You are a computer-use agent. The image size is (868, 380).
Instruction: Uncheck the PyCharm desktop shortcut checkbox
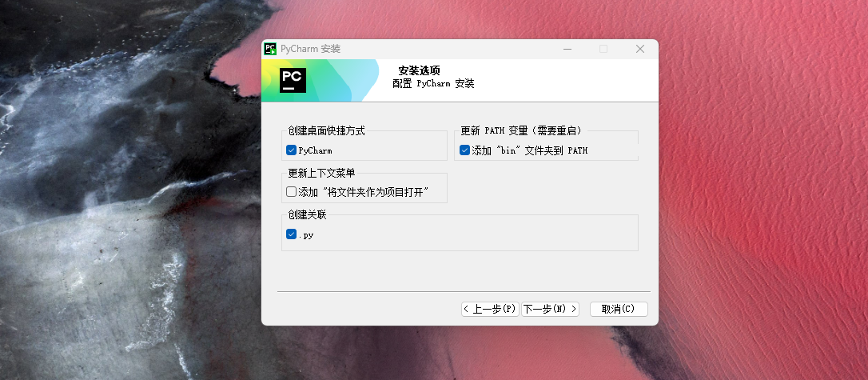(291, 150)
